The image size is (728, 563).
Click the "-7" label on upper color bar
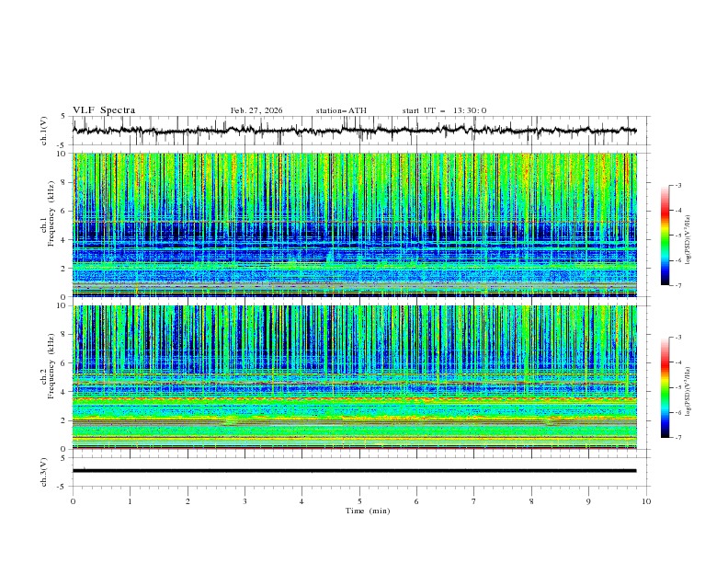(x=677, y=285)
